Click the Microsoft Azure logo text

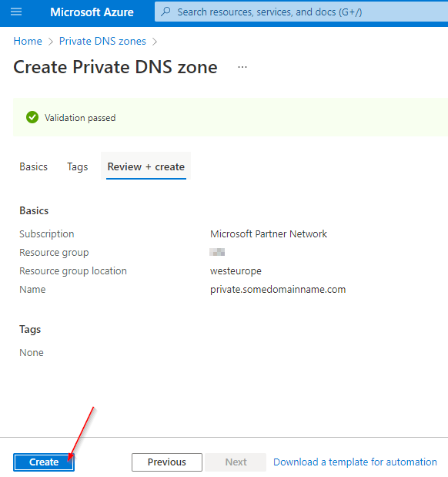pyautogui.click(x=92, y=12)
